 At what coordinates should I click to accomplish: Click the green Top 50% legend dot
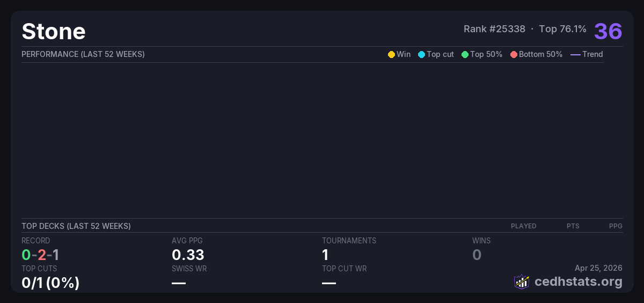[x=465, y=54]
